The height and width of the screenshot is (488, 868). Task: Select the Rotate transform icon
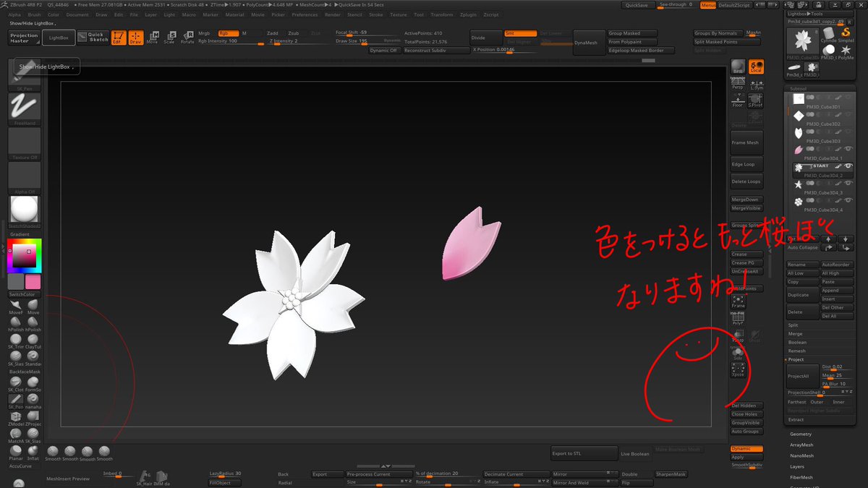click(x=187, y=38)
